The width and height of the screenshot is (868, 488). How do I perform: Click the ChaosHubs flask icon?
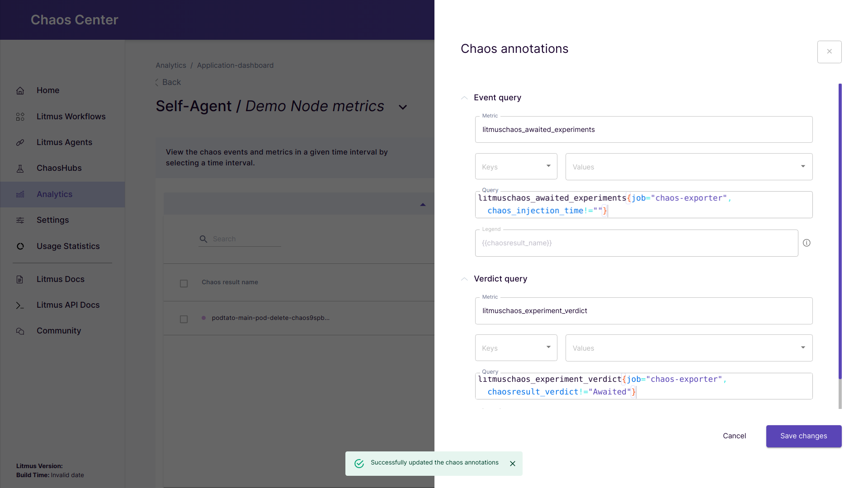pos(20,169)
